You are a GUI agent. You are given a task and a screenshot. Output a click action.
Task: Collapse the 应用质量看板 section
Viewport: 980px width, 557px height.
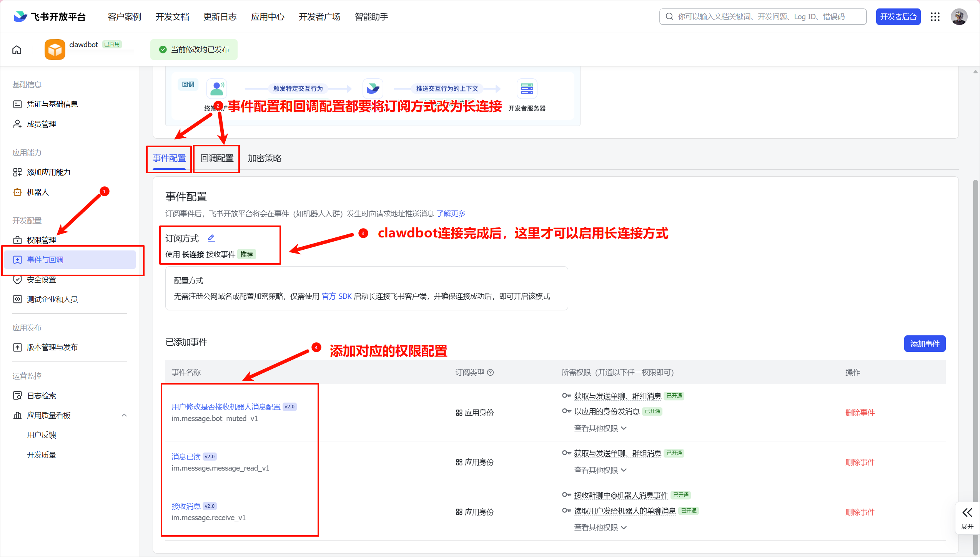pos(124,415)
